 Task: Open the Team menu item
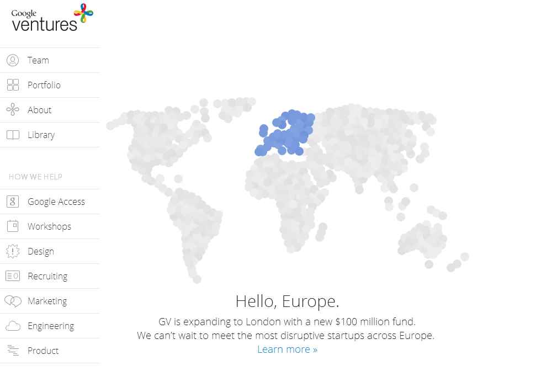point(38,60)
